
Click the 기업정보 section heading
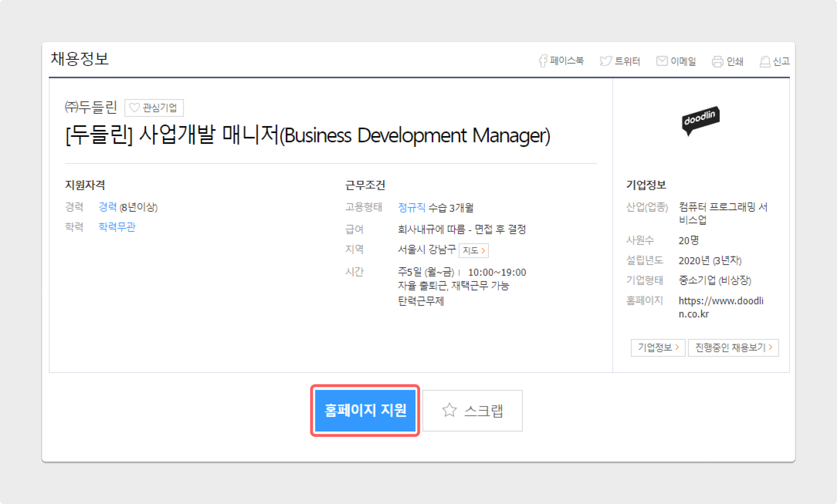tap(646, 185)
